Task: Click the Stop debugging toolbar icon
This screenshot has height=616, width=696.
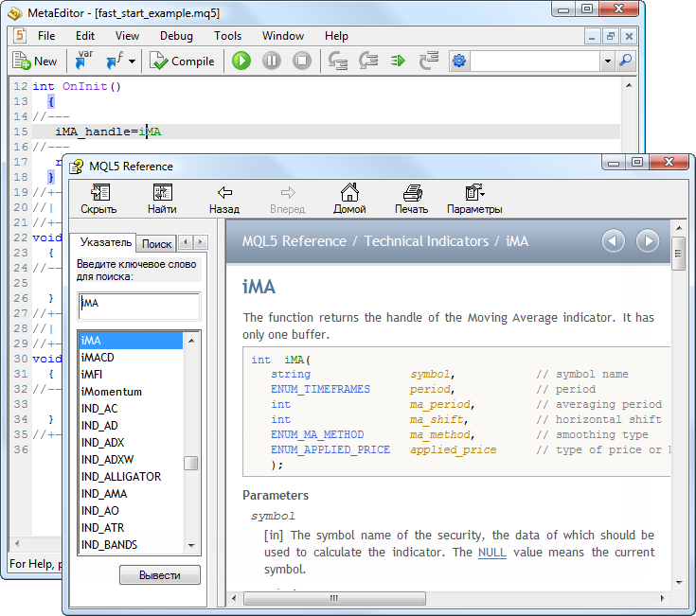Action: (x=302, y=61)
